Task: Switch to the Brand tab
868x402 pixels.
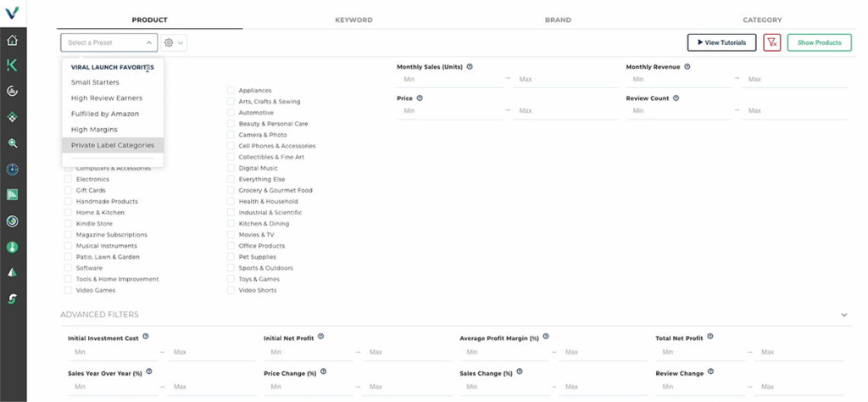Action: click(558, 20)
